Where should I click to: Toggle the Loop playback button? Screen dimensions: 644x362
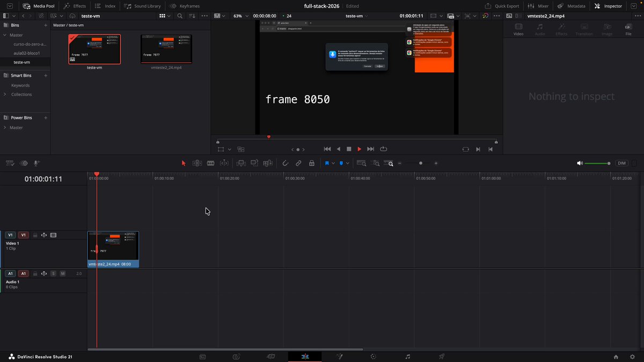383,149
